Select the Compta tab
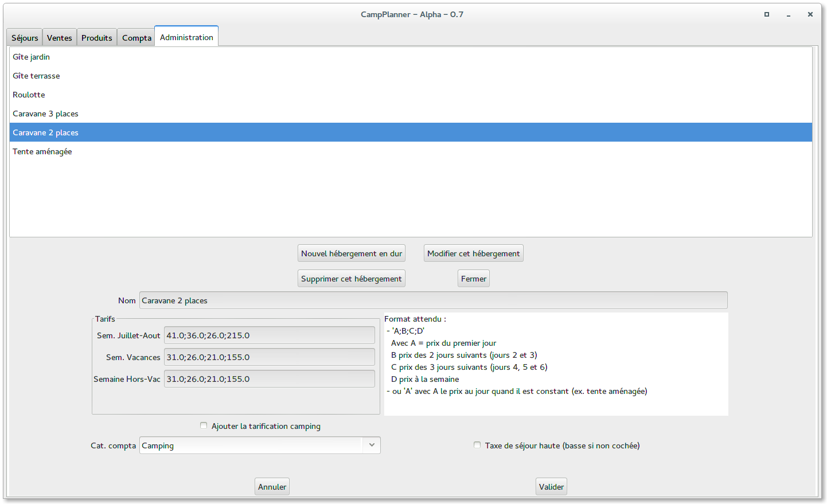Viewport: 827px width, 504px height. click(x=136, y=38)
